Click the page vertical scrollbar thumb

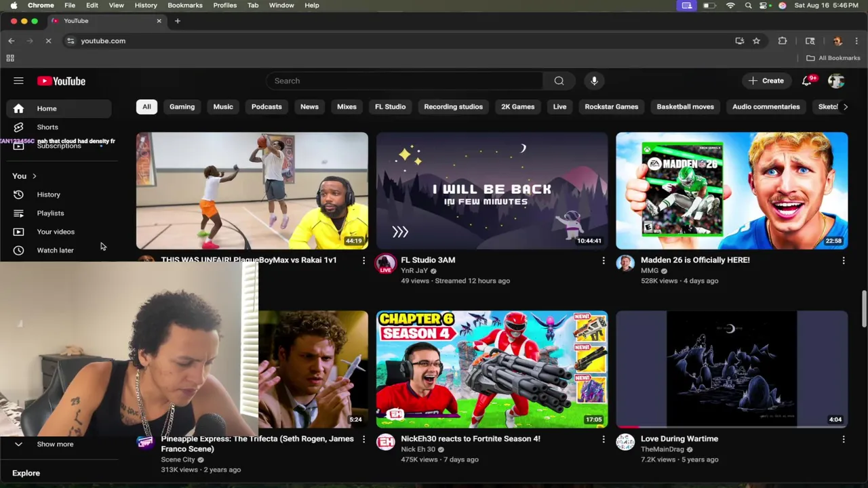[x=864, y=308]
